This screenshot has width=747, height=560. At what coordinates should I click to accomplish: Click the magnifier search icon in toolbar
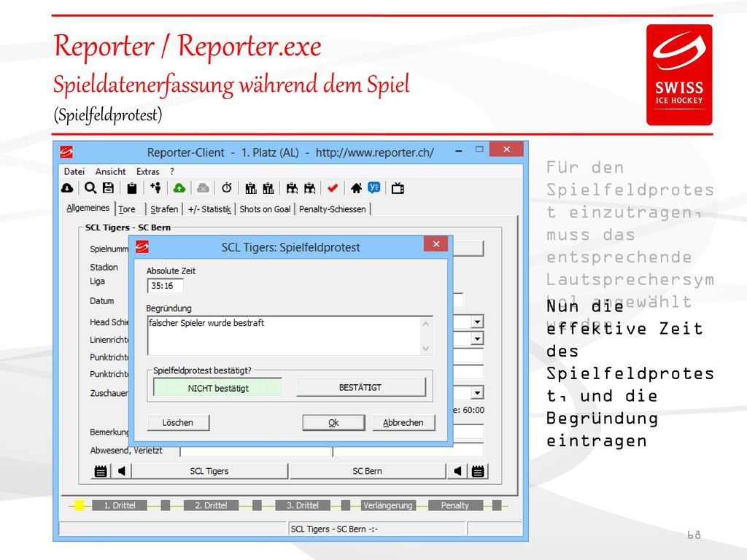pyautogui.click(x=90, y=188)
